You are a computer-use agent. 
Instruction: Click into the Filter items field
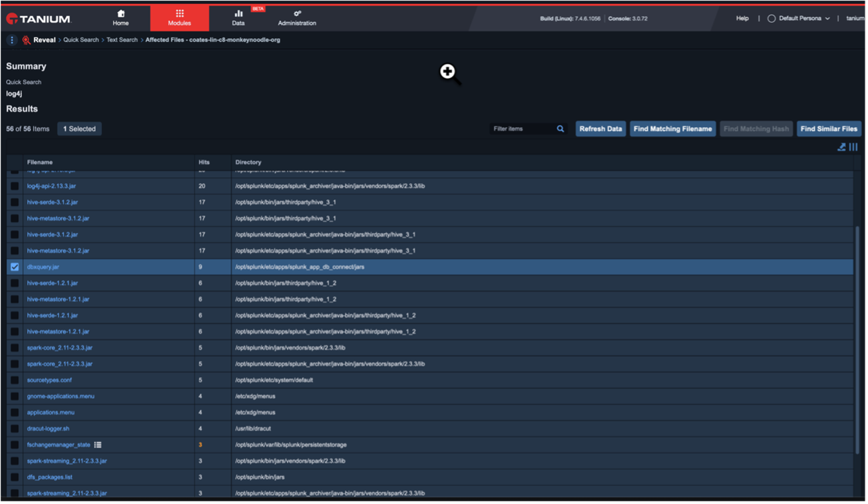[x=521, y=129]
